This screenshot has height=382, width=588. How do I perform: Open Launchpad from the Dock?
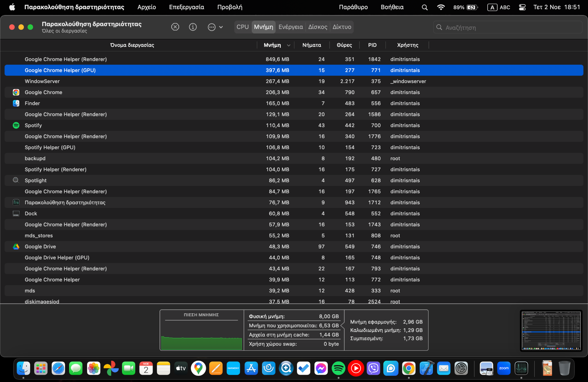(41, 368)
